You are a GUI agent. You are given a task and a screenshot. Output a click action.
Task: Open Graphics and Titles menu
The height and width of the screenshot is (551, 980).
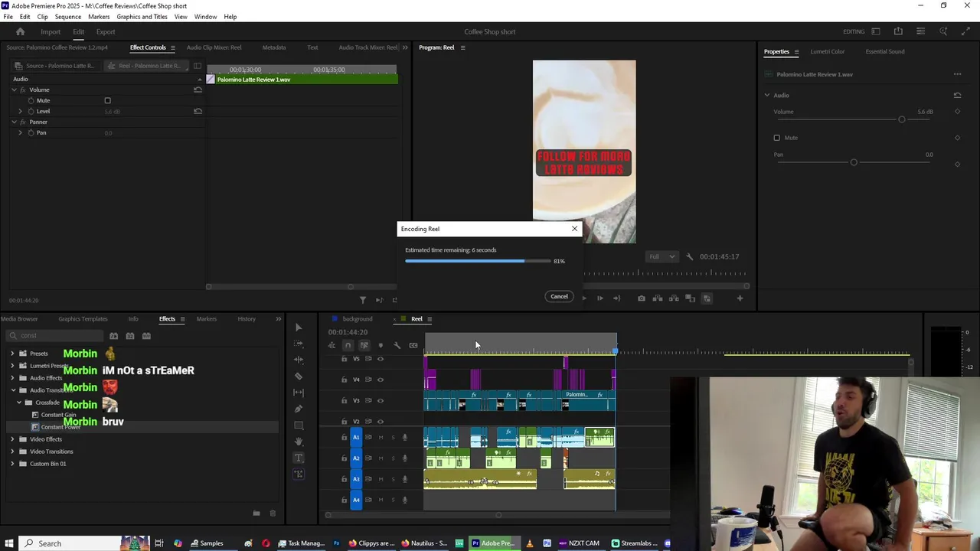tap(142, 16)
